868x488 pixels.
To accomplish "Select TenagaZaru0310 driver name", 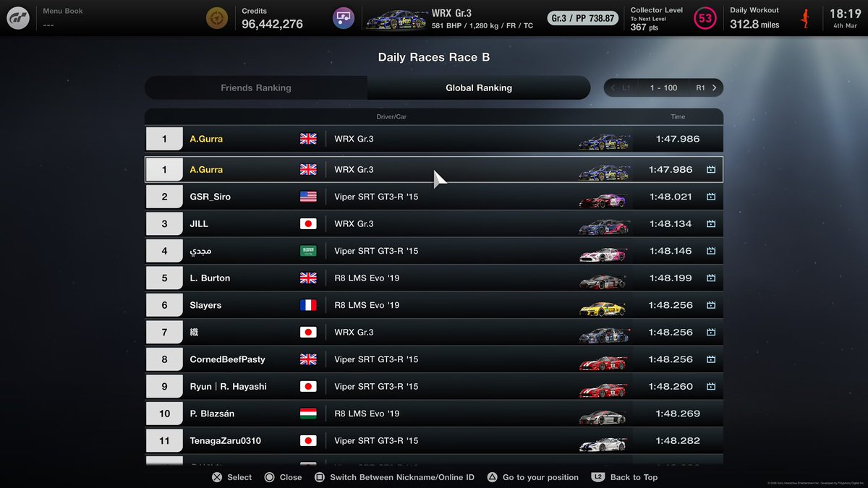I will coord(225,441).
